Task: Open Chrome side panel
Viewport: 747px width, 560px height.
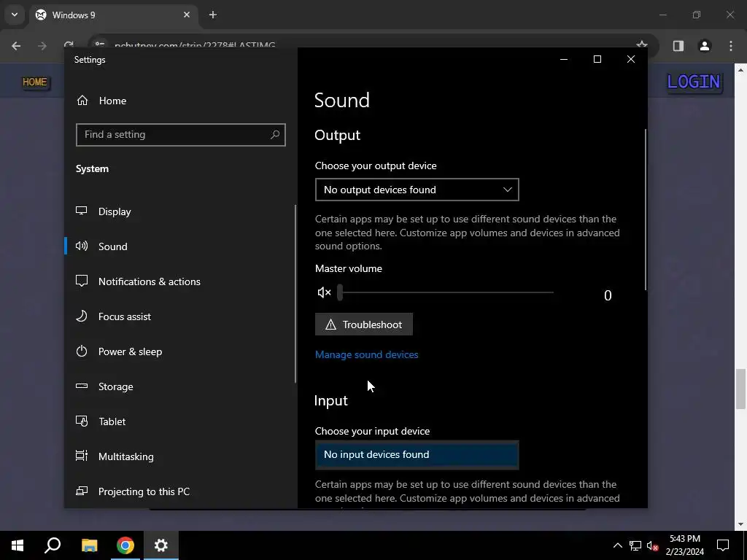Action: pyautogui.click(x=678, y=46)
